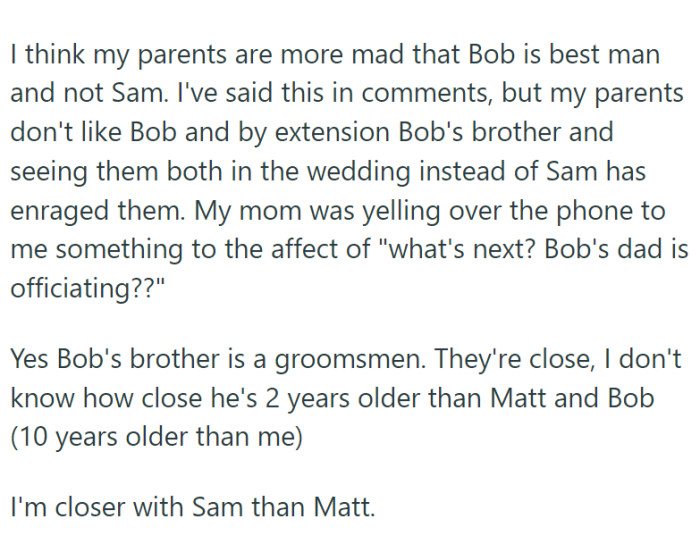
Task: Click the word "know" in second paragraph
Action: click(x=42, y=398)
